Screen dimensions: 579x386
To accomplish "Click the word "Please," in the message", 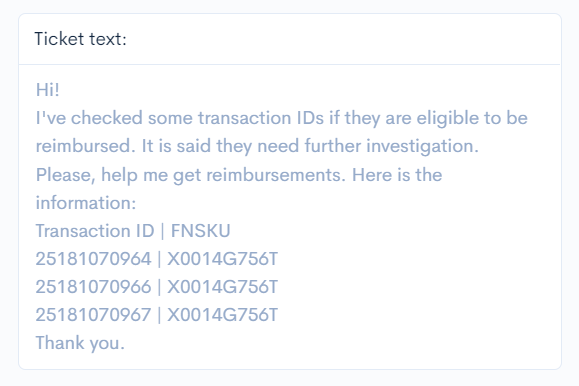I will 66,175.
